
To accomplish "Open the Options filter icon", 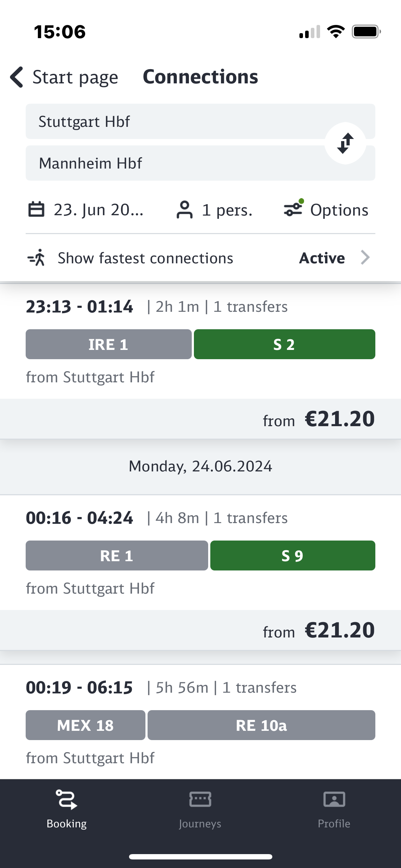I will click(293, 209).
